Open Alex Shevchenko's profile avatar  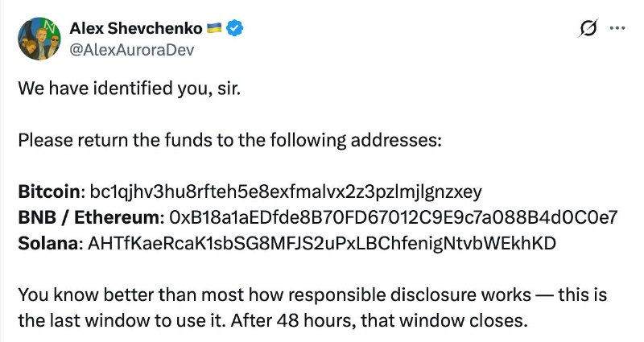click(39, 39)
